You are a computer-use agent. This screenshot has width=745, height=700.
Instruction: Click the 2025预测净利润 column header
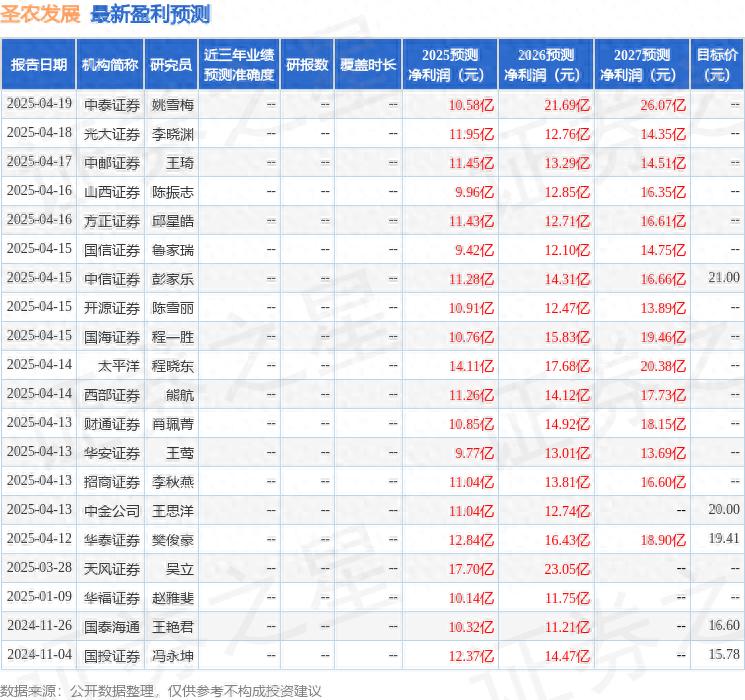click(x=450, y=65)
